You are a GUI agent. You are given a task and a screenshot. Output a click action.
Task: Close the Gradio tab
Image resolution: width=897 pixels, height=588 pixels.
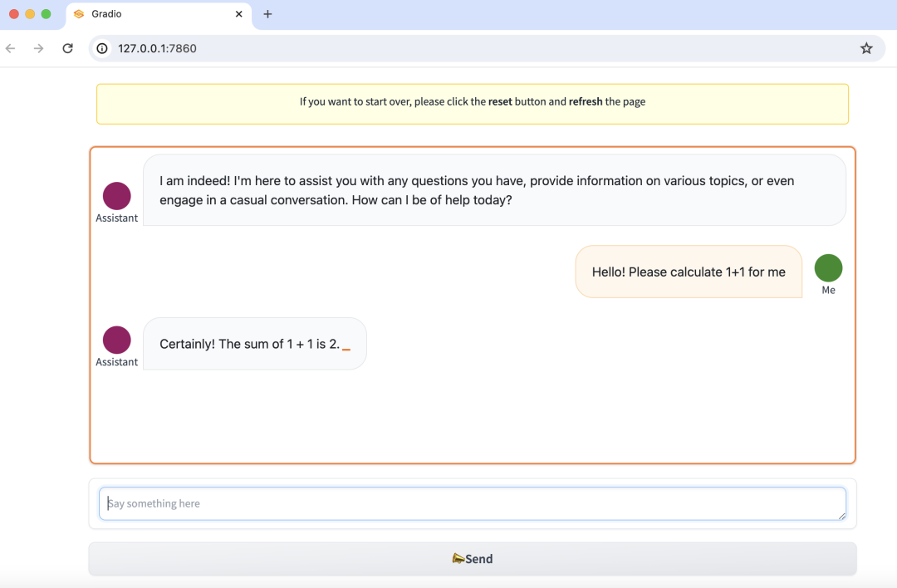click(x=239, y=14)
